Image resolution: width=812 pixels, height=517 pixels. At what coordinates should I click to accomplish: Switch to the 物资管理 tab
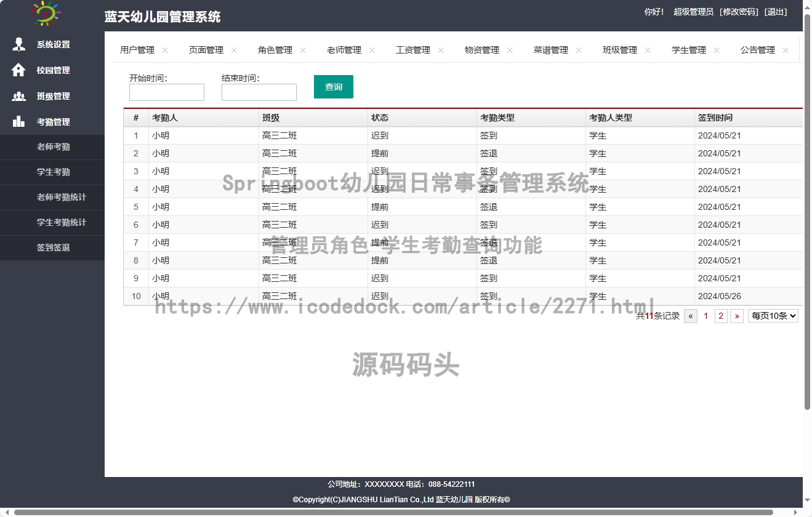tap(482, 50)
